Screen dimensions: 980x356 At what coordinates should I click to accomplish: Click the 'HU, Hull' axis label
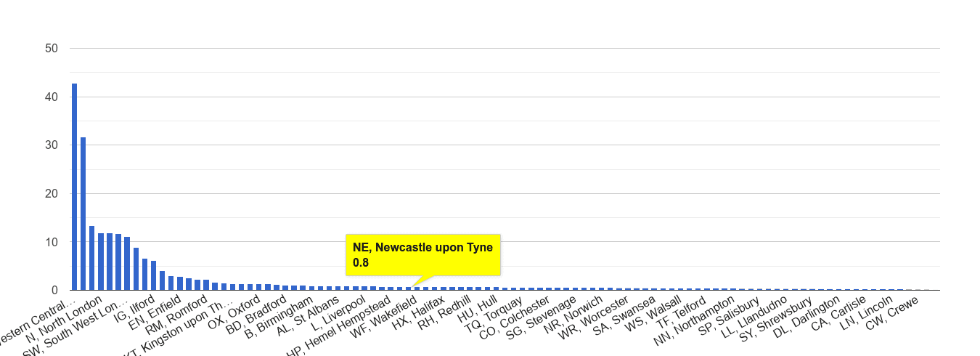[x=478, y=308]
